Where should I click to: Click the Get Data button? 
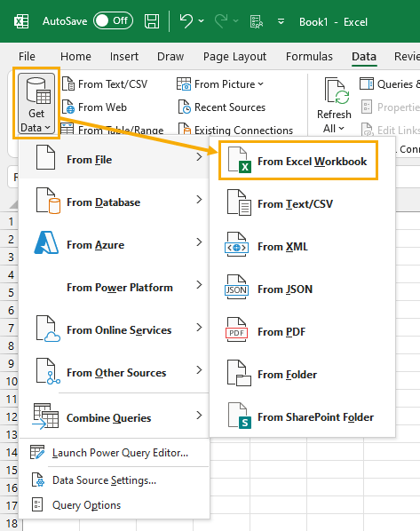(36, 103)
